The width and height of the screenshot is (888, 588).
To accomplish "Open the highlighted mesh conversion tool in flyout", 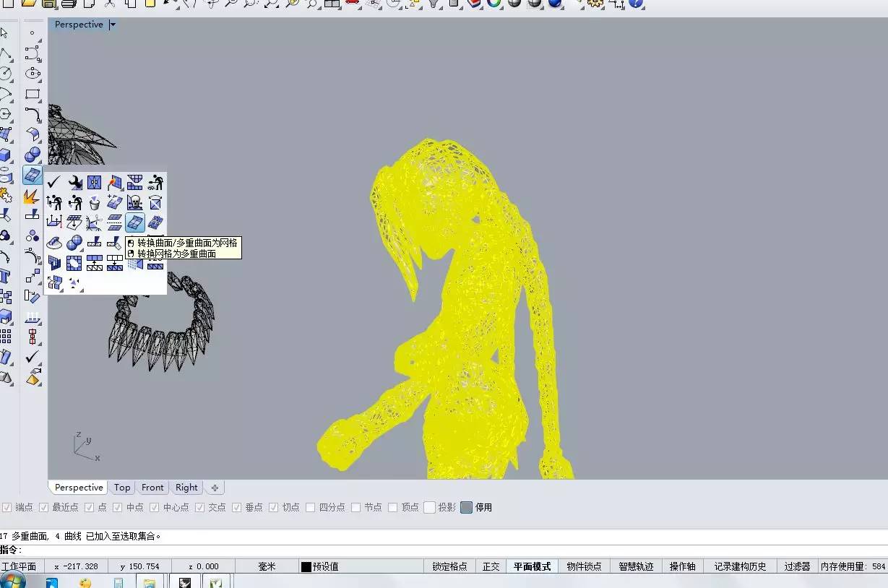I will 134,222.
